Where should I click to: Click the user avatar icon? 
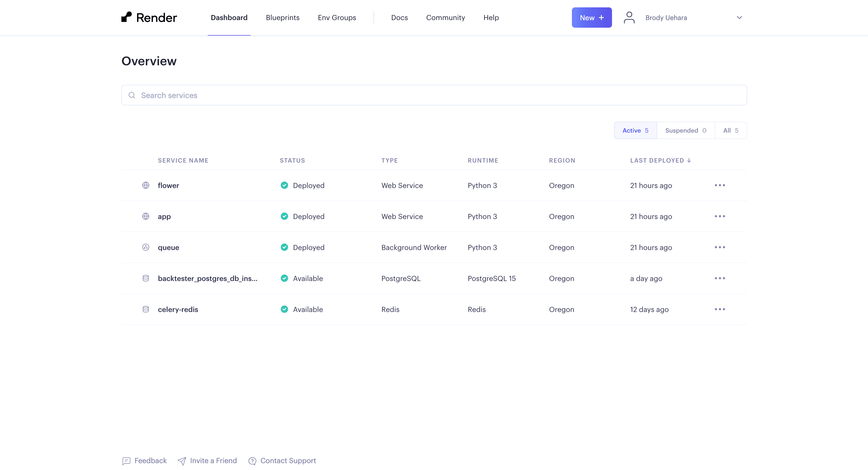coord(629,18)
